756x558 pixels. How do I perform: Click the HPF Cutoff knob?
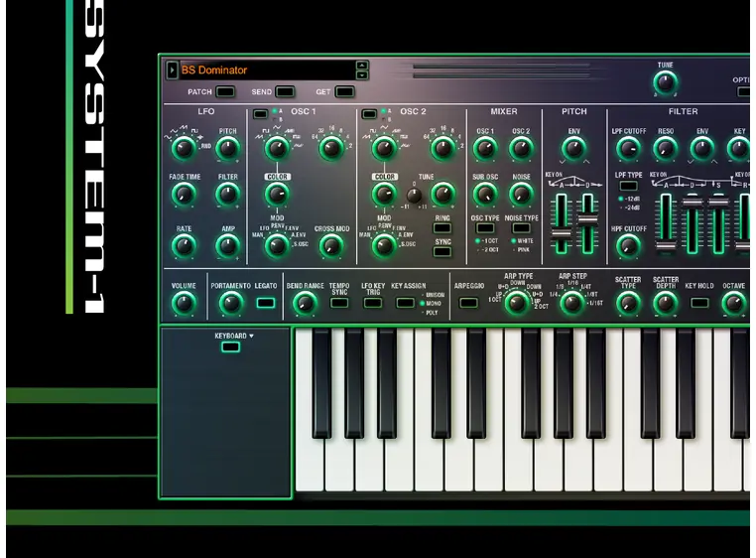tap(628, 246)
